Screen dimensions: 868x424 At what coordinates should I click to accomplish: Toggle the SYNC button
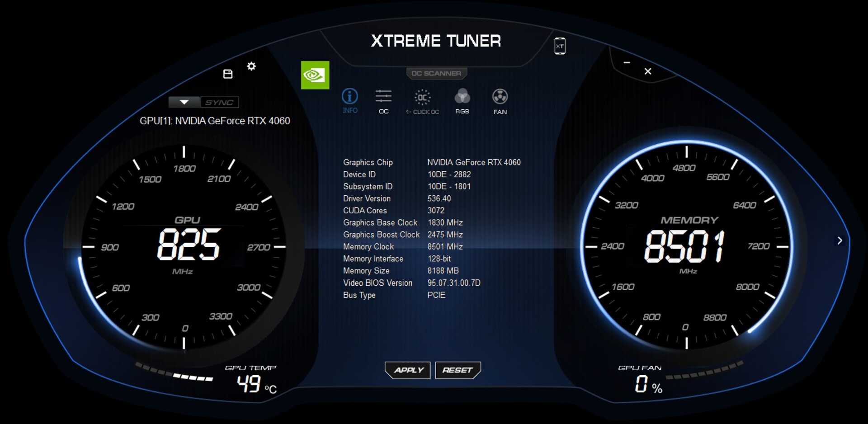pos(220,103)
